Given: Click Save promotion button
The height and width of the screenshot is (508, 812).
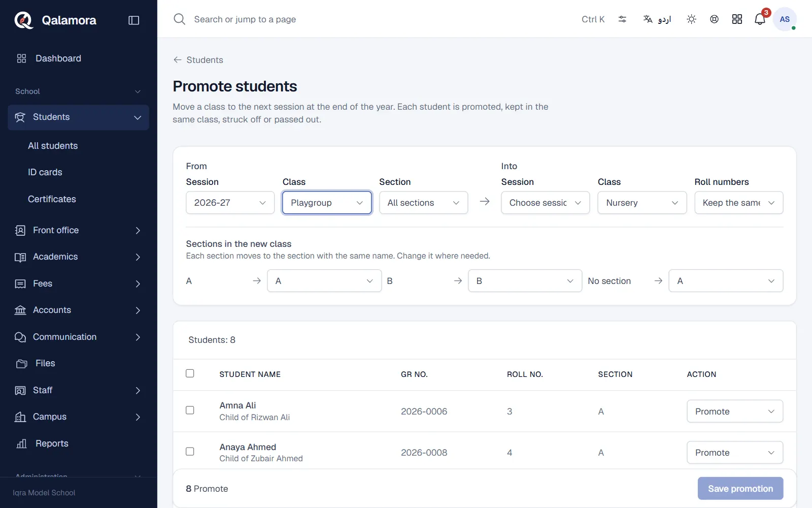Looking at the screenshot, I should (x=740, y=489).
